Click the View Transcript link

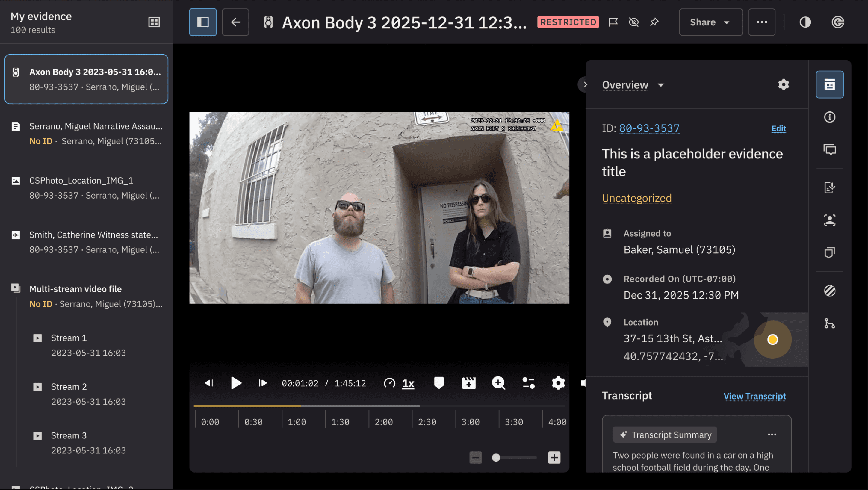(754, 396)
